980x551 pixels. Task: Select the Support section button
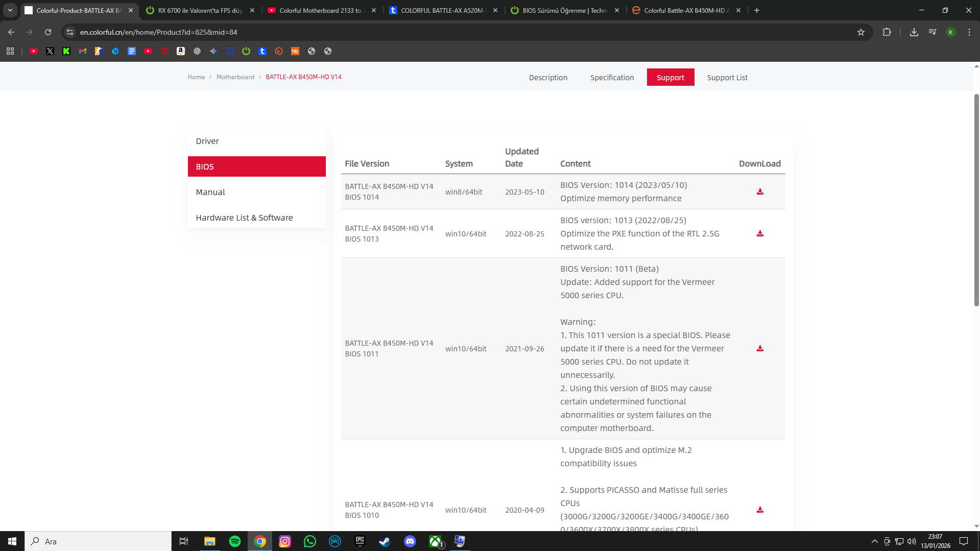pos(670,77)
